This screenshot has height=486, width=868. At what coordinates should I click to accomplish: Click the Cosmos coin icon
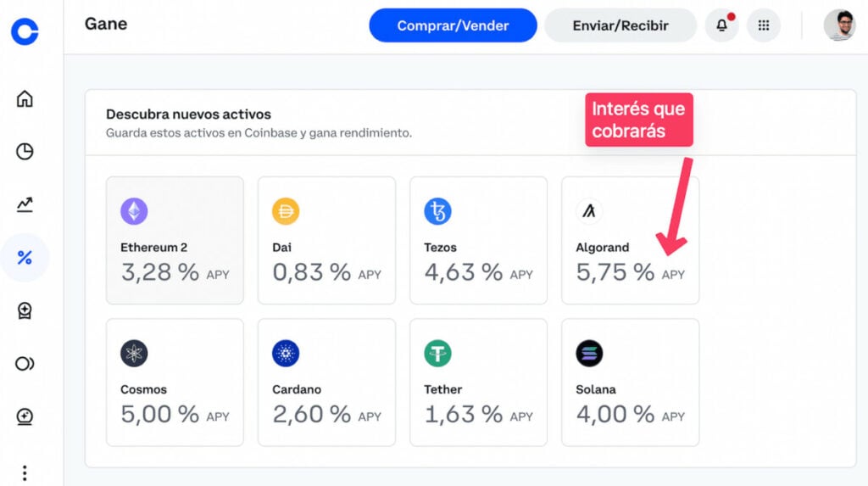pos(134,353)
